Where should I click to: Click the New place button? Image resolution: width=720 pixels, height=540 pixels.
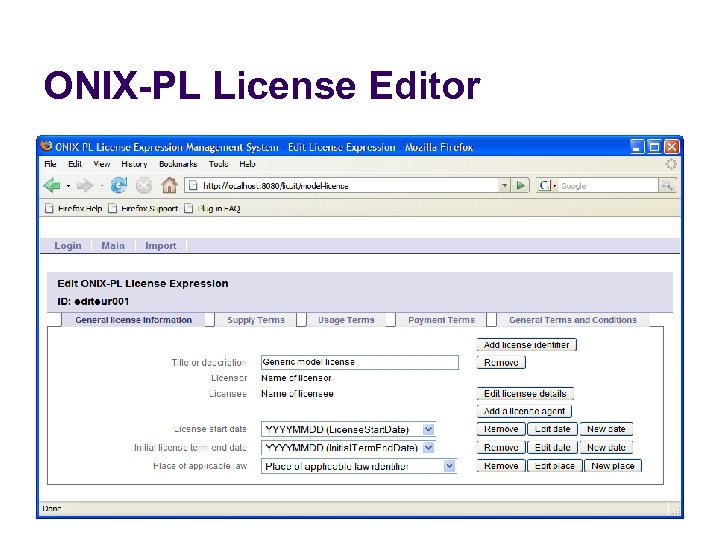point(613,466)
